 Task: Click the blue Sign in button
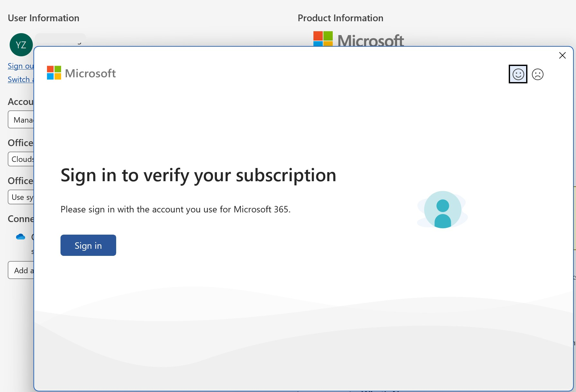[88, 245]
